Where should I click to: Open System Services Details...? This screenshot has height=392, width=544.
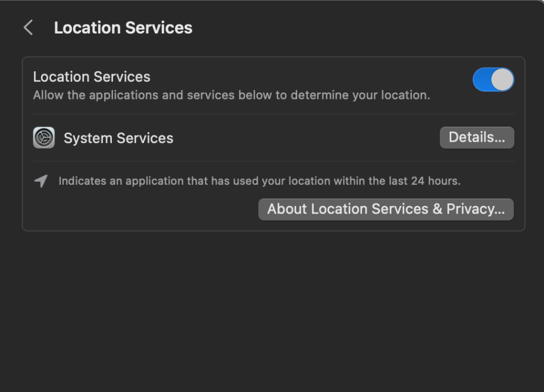coord(476,138)
